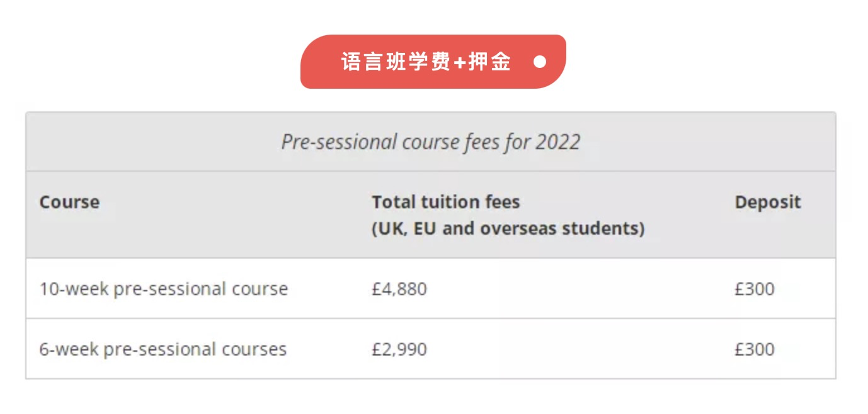Click the UK, EU and overseas students subtitle
Image resolution: width=868 pixels, height=414 pixels.
(508, 228)
